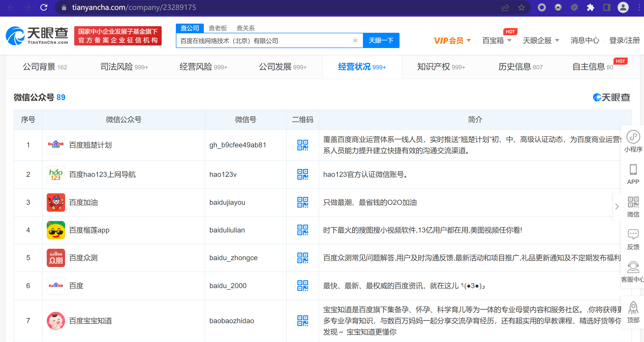Viewport: 644px width, 342px height.
Task: Click the TianYanCha logo
Action: click(37, 36)
